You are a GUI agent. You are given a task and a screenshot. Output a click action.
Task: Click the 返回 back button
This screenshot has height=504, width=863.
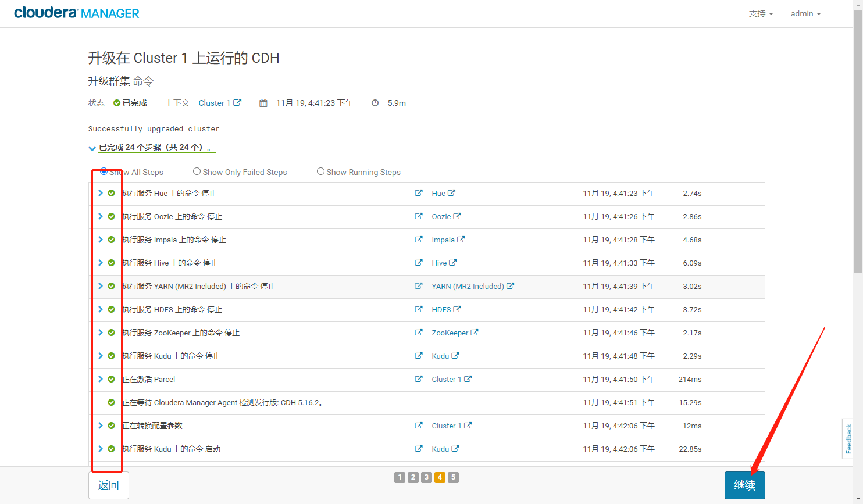(109, 485)
